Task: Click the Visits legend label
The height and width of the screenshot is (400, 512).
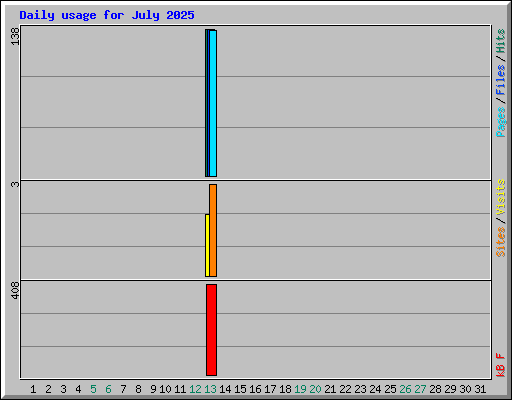Action: pos(501,197)
